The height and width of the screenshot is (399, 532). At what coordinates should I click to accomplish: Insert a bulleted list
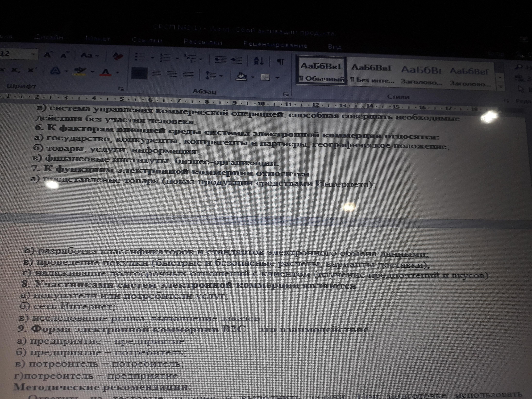point(140,57)
